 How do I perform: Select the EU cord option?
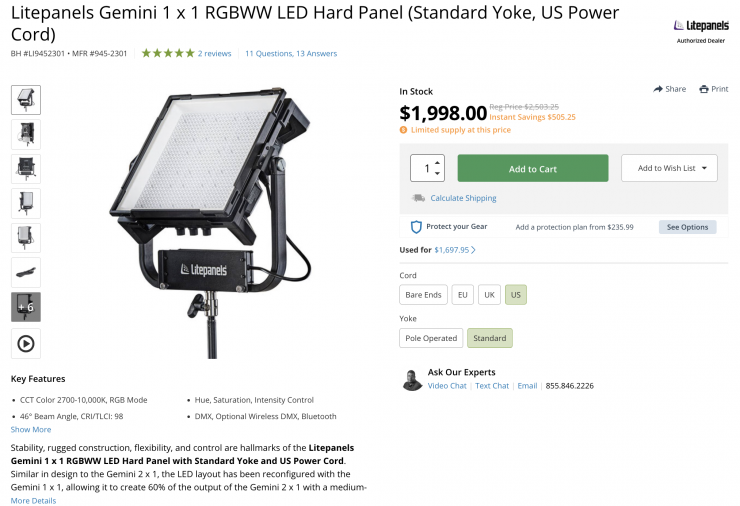pos(462,295)
